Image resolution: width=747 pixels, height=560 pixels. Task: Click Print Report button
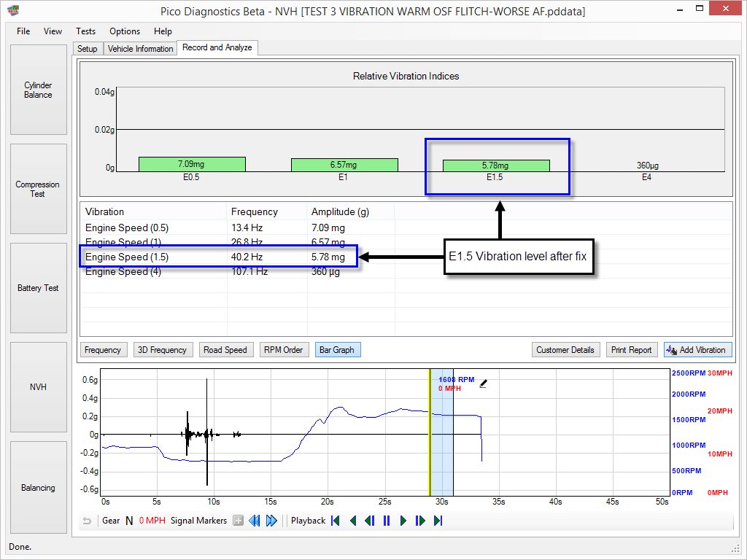click(x=632, y=350)
